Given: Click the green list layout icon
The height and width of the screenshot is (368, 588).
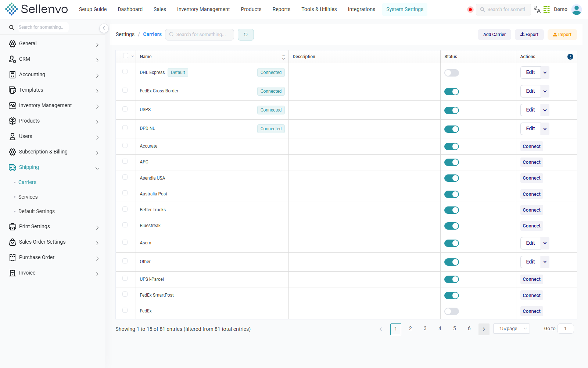Looking at the screenshot, I should click(x=547, y=10).
